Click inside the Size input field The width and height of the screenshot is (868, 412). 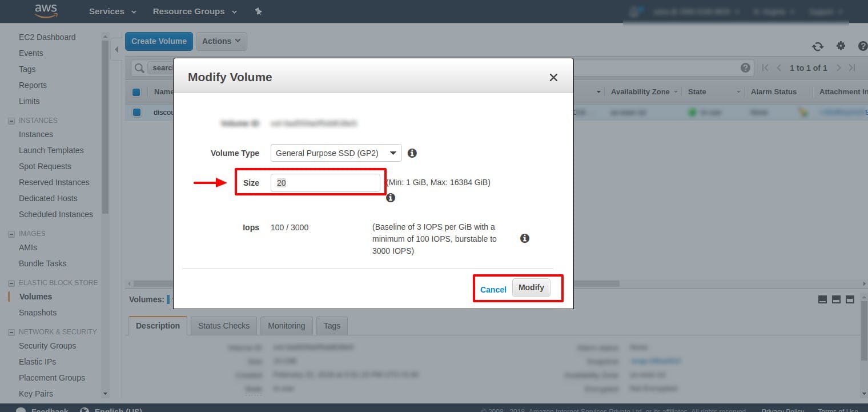[325, 182]
